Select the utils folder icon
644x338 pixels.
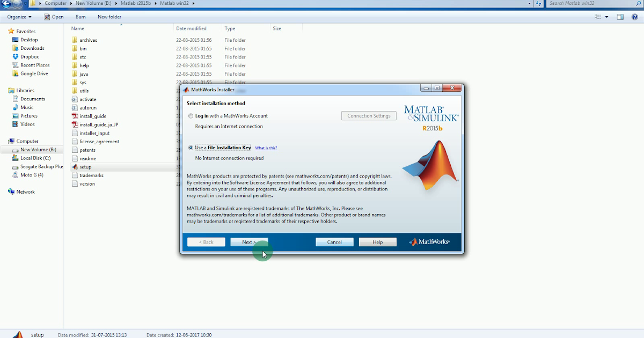point(75,91)
